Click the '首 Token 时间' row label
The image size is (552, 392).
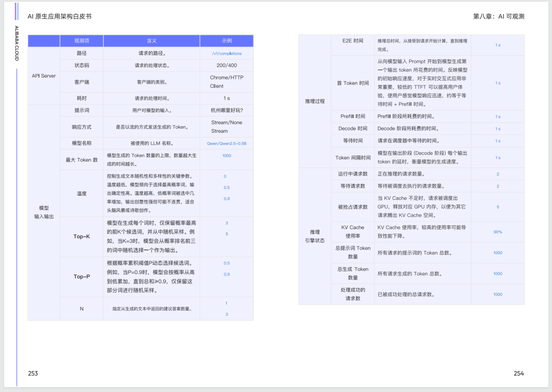point(353,83)
